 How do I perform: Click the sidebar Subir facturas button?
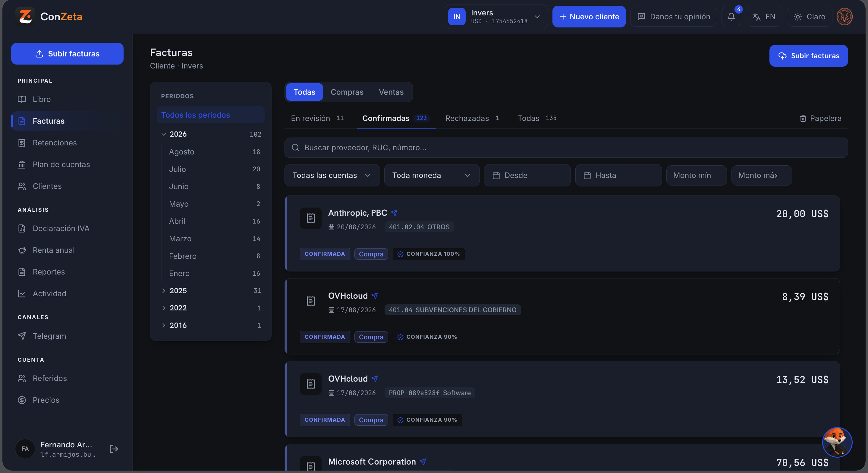tap(67, 54)
